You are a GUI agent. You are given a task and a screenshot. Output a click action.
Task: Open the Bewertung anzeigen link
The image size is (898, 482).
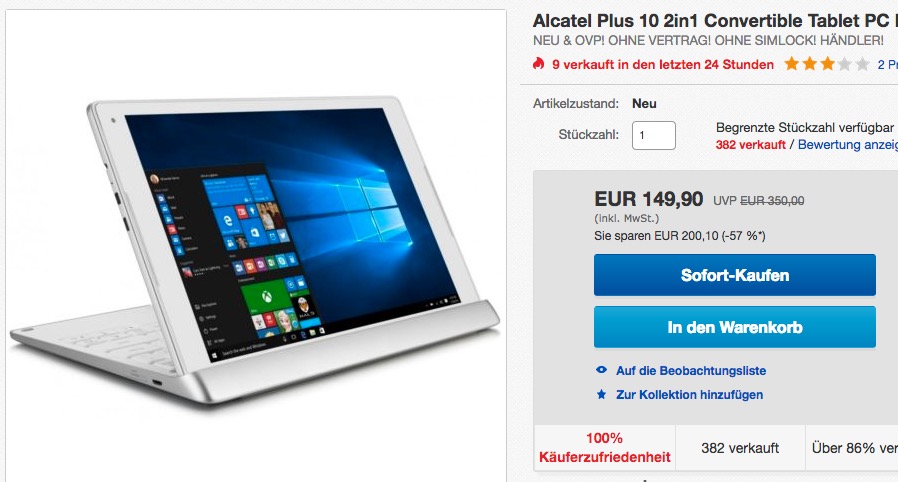click(848, 145)
